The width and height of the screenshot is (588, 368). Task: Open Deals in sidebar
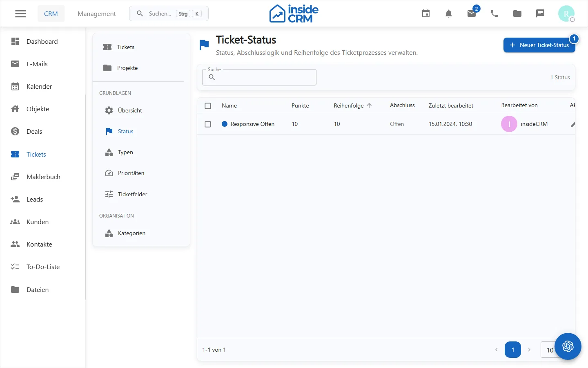(42, 131)
